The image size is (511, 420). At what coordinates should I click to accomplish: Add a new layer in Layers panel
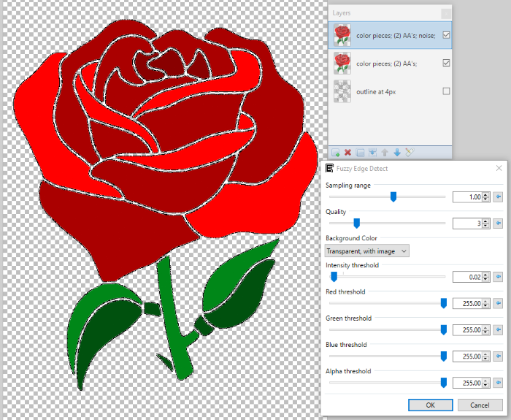tap(335, 152)
